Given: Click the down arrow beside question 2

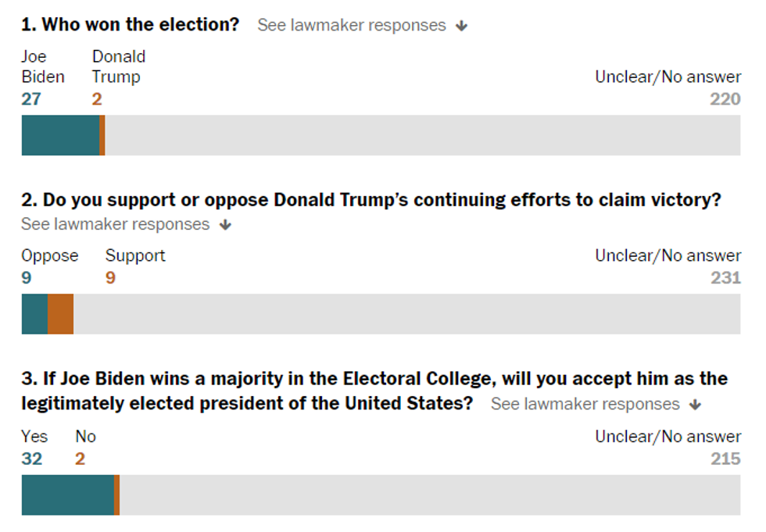Looking at the screenshot, I should point(226,225).
